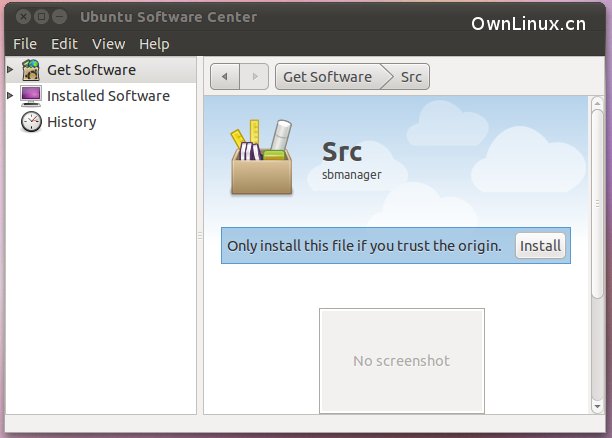This screenshot has width=612, height=438.
Task: Select Get Software in the breadcrumb bar
Action: [x=327, y=77]
